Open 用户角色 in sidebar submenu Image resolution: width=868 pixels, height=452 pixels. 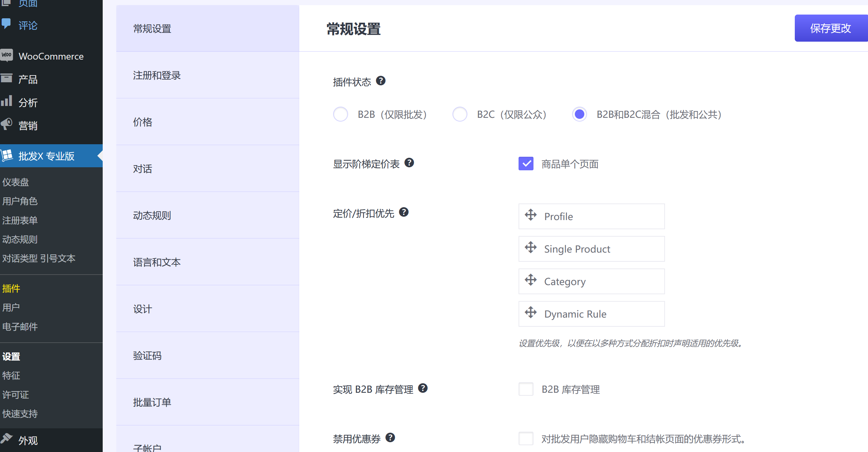tap(20, 201)
